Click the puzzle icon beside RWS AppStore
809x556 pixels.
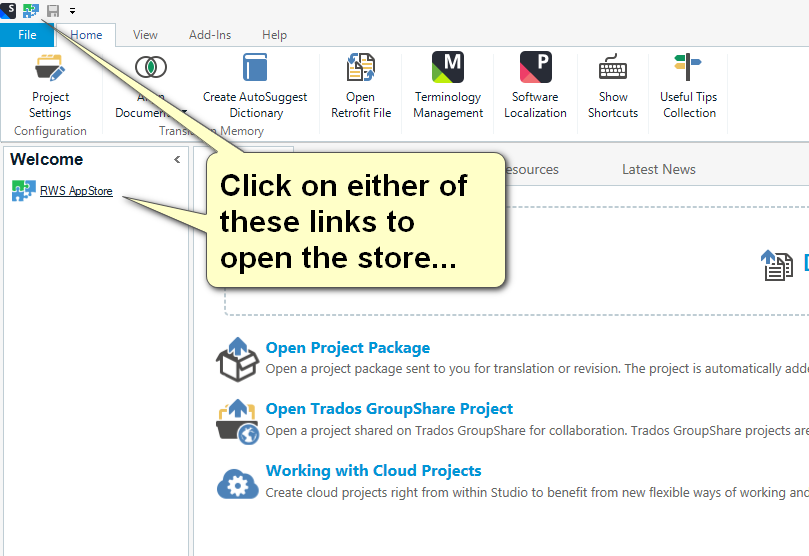click(x=23, y=191)
